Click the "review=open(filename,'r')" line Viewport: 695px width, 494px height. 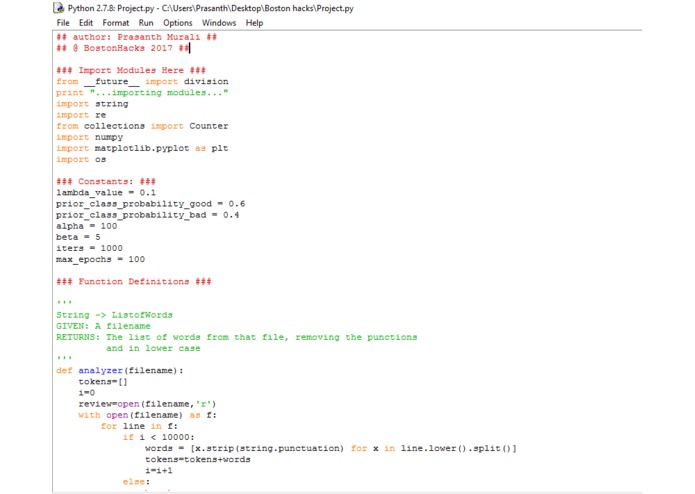coord(148,404)
